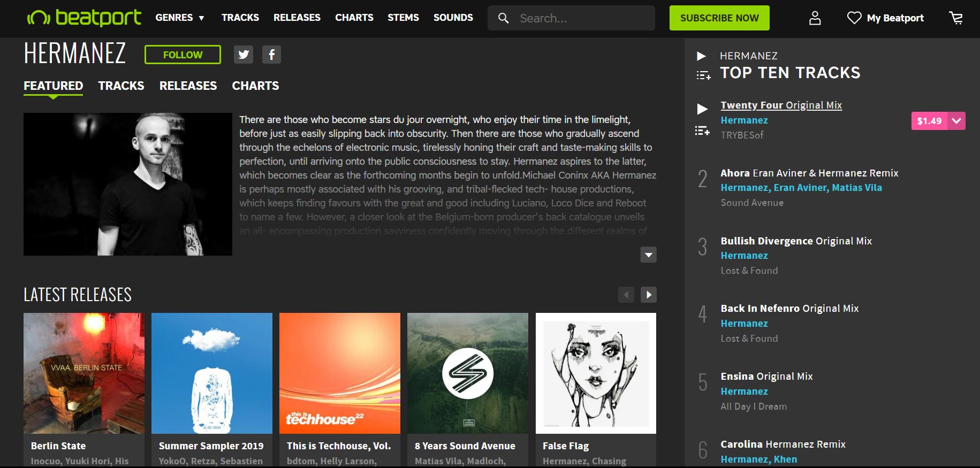This screenshot has width=980, height=468.
Task: Open Khen artist link
Action: pyautogui.click(x=785, y=459)
